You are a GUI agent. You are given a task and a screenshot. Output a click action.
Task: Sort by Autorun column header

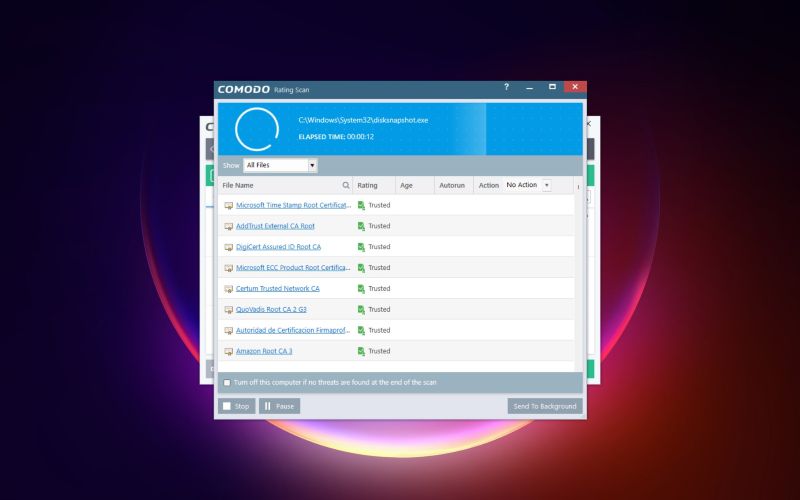coord(452,185)
